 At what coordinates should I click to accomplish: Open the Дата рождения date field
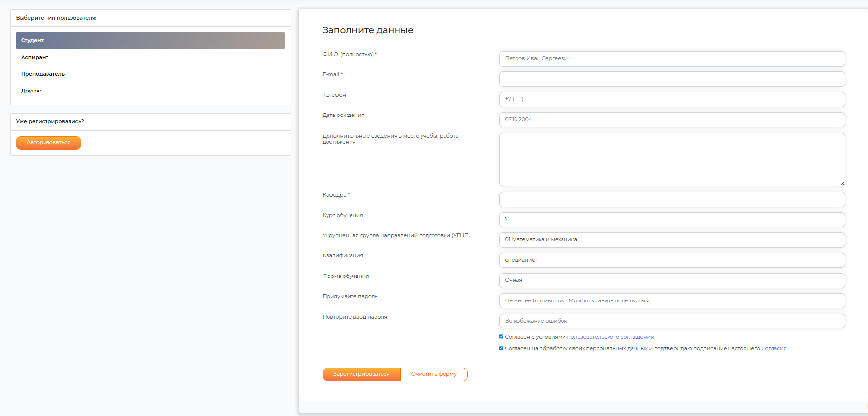[671, 120]
